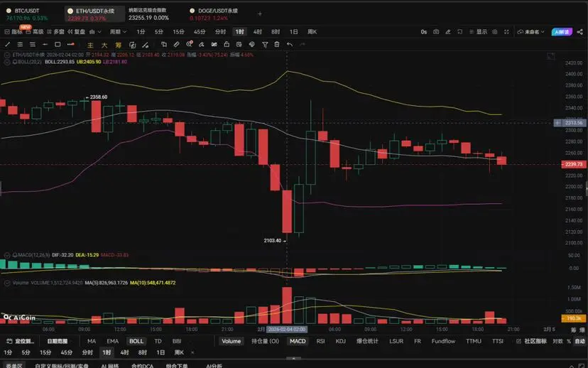588x368 pixels.
Task: Expand the more drawing tools dots
Action: (70, 44)
